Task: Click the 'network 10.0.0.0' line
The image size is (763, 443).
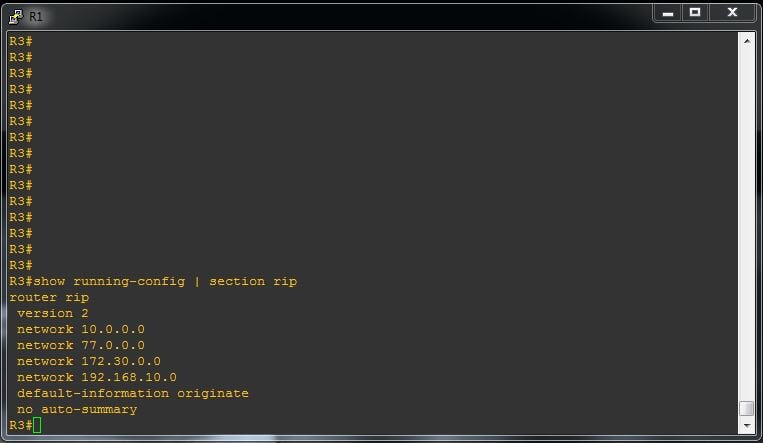Action: (x=81, y=330)
